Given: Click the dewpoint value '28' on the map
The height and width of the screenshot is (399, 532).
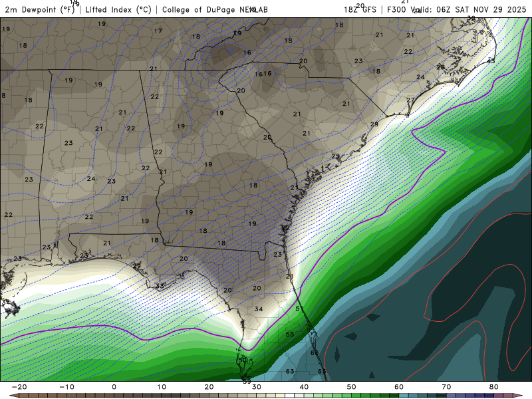Looking at the screenshot, I should tap(440, 67).
